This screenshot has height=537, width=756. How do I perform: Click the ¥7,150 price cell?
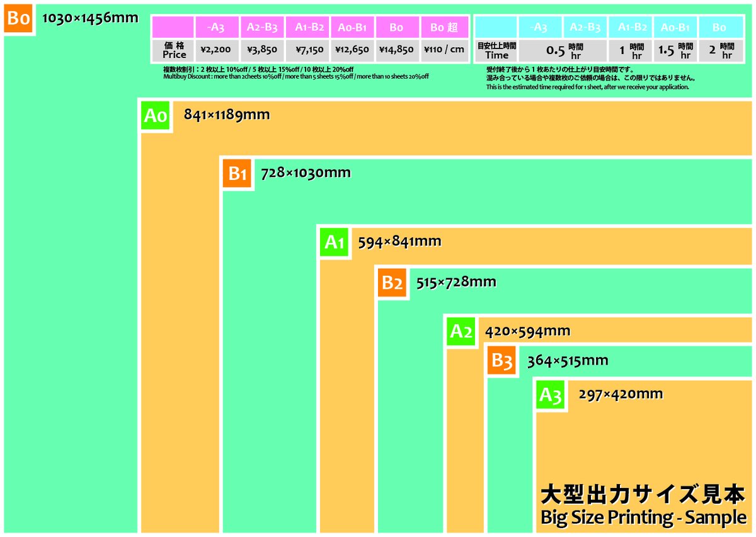(x=307, y=50)
